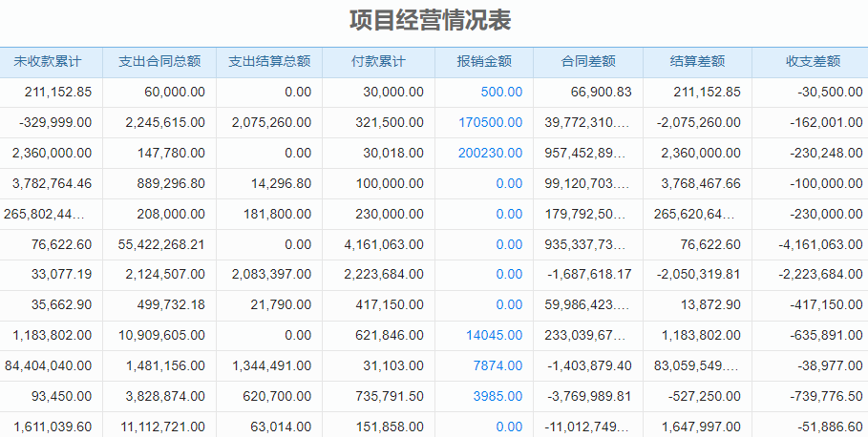Click the 项目经营情况表 table title
This screenshot has width=868, height=437.
[435, 21]
